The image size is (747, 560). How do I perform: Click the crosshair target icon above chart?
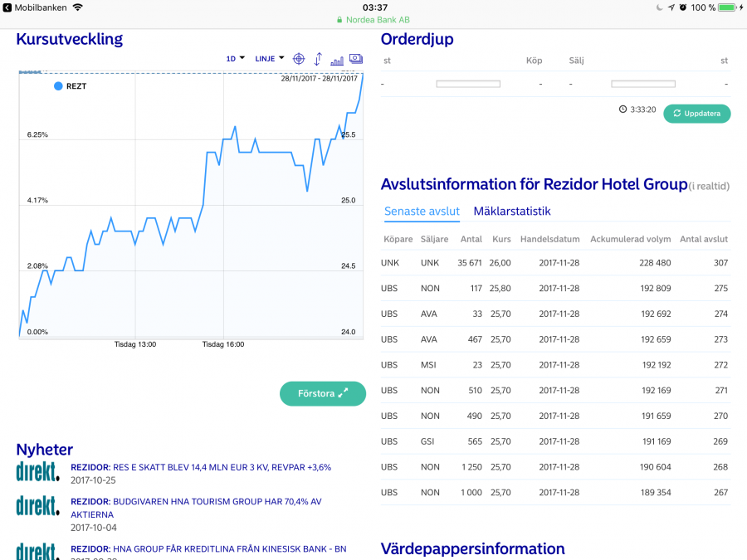299,59
